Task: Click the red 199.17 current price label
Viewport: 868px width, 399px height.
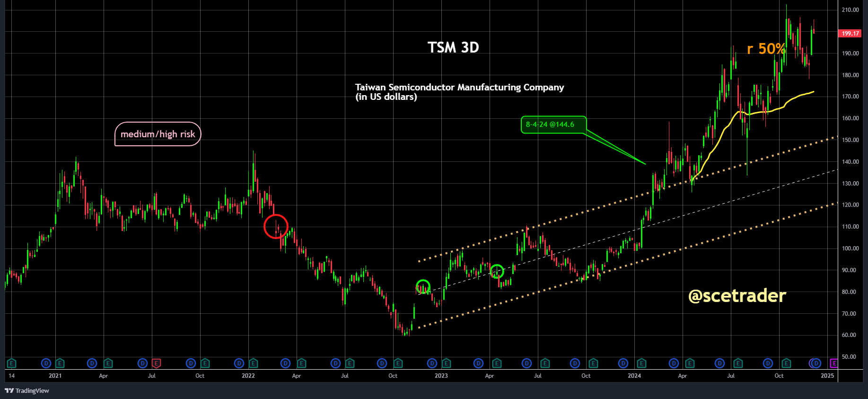Action: point(850,33)
